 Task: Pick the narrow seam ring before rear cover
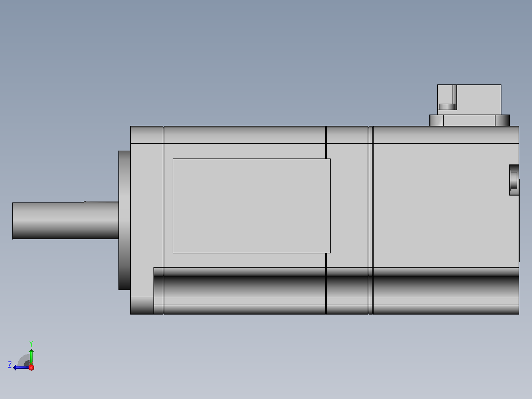371,220
